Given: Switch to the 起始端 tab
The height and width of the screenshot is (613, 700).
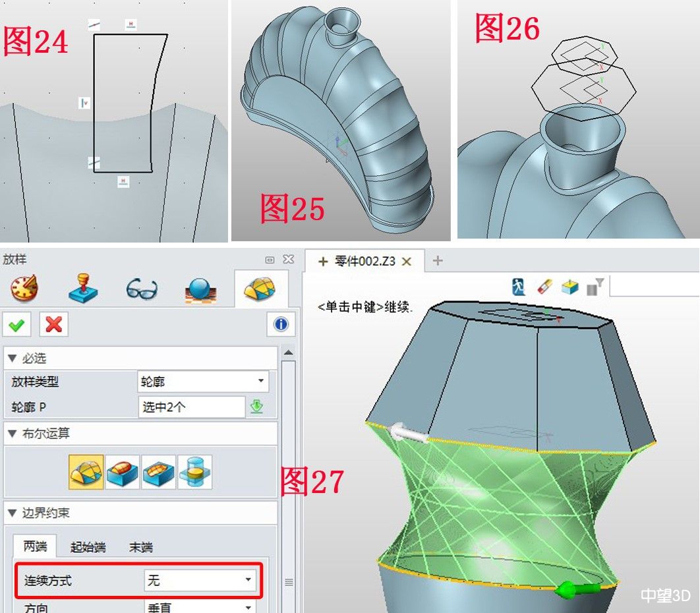Looking at the screenshot, I should click(89, 547).
